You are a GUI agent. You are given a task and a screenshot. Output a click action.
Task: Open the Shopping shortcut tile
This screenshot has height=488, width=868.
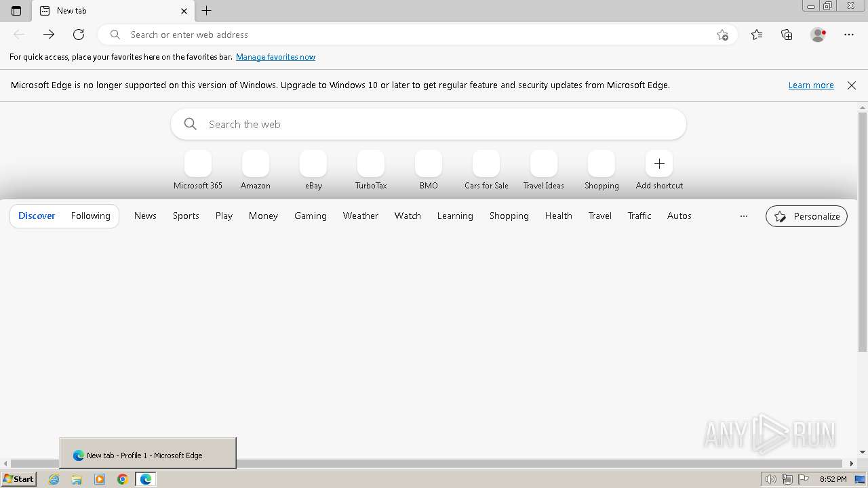tap(601, 171)
